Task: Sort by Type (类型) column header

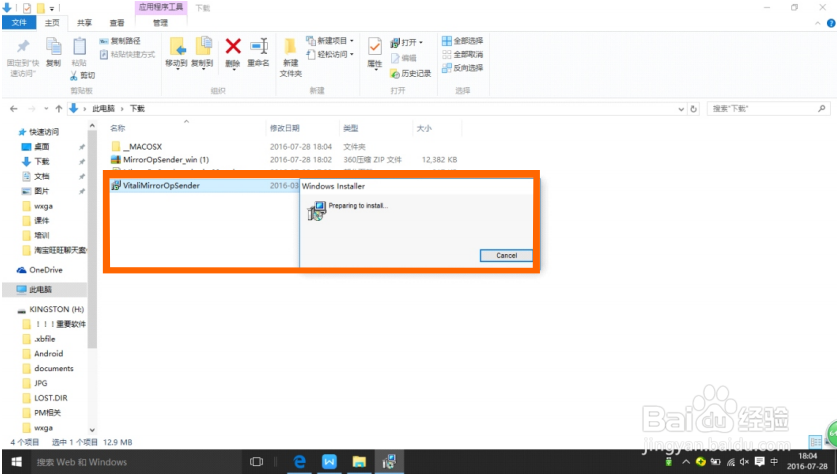Action: 351,128
